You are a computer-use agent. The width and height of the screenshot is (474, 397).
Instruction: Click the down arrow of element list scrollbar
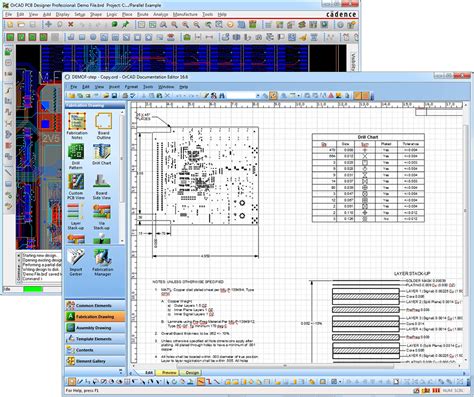pyautogui.click(x=122, y=241)
